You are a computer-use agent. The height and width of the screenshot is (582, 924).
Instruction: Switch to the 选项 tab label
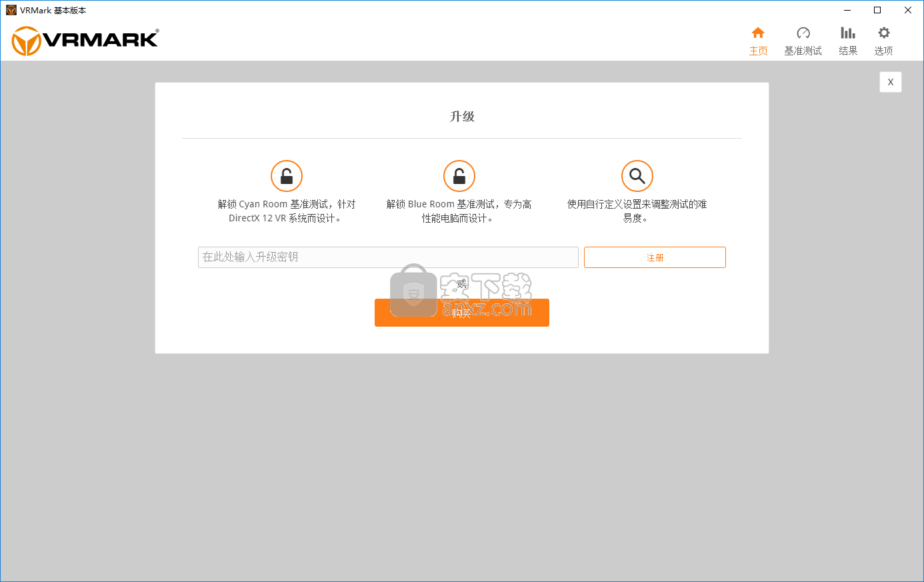(883, 51)
